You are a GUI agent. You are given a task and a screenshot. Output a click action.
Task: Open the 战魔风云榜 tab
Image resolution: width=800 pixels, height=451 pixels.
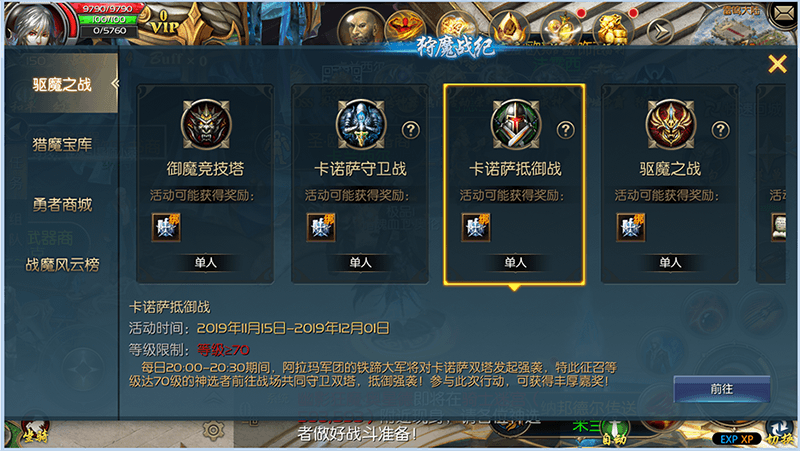62,264
